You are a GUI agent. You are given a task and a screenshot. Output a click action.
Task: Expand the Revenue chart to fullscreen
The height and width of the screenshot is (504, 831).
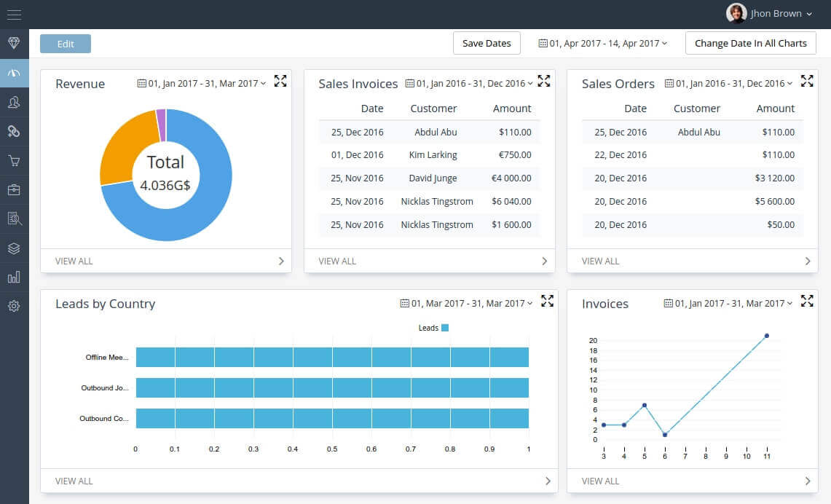[280, 82]
